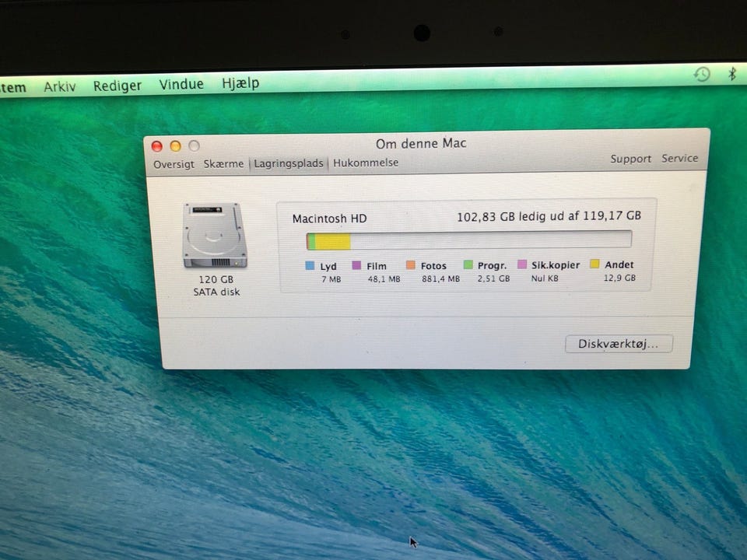Open the Time Machine menu bar icon
Viewport: 747px width, 560px height.
[x=702, y=75]
